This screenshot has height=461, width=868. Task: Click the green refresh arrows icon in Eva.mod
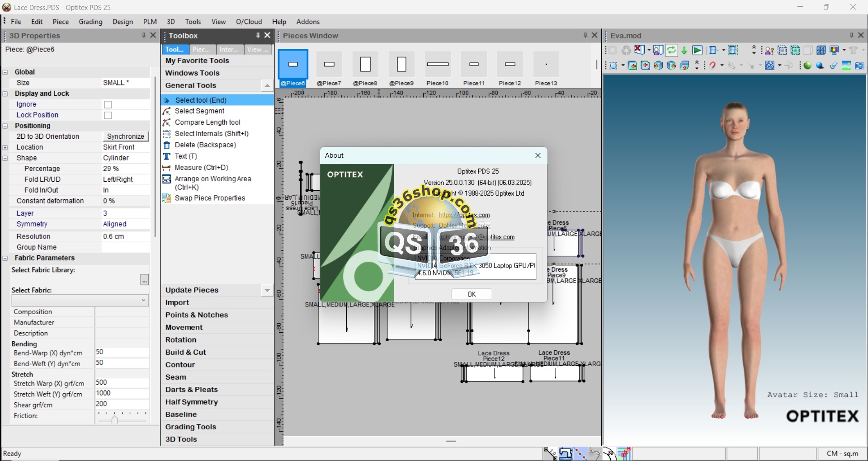[672, 50]
